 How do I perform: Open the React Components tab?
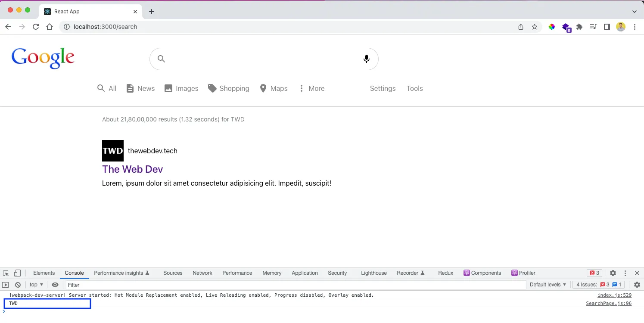point(482,273)
